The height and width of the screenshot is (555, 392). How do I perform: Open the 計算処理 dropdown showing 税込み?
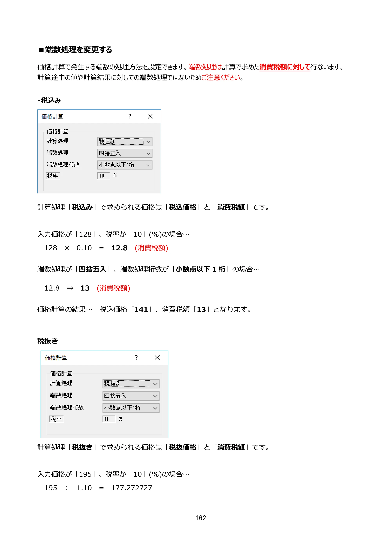point(125,141)
